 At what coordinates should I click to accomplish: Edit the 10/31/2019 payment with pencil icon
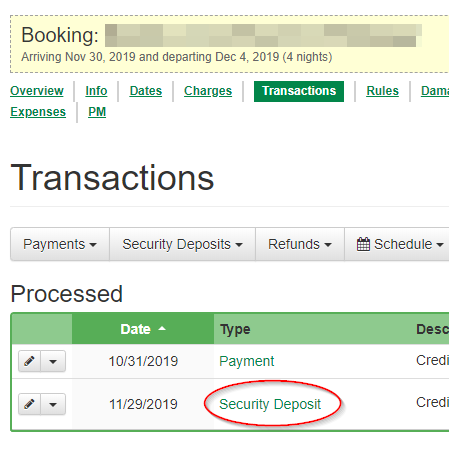tap(29, 361)
